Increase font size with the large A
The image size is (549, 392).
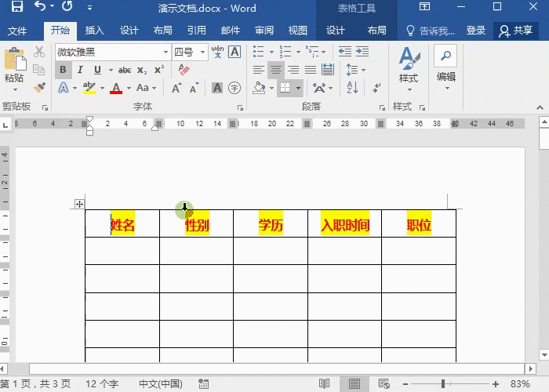click(x=176, y=88)
